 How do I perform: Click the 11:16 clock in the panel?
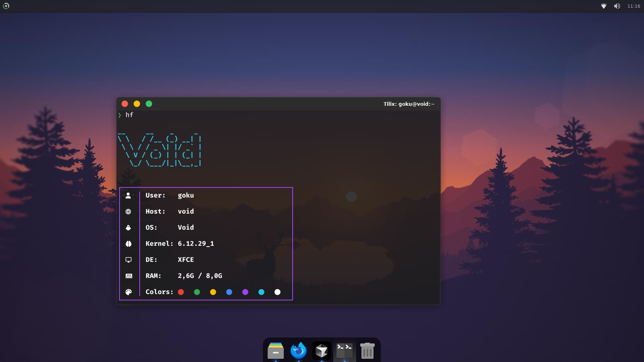pos(634,6)
